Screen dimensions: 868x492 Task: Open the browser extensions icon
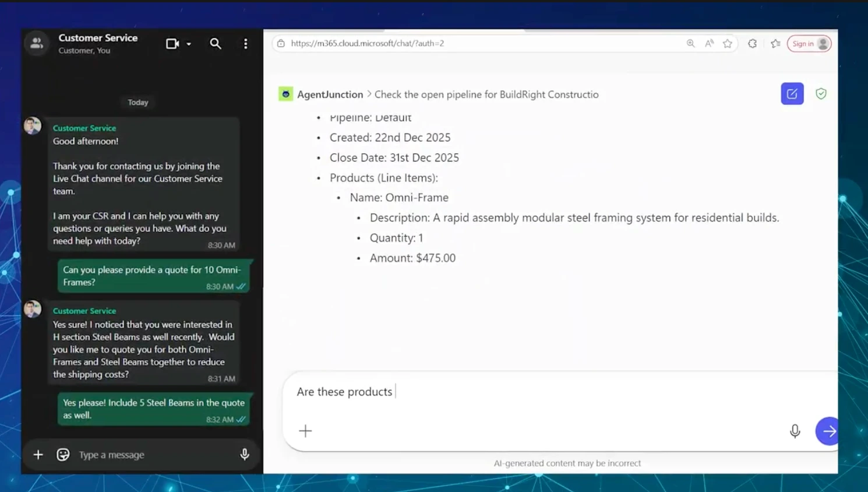pyautogui.click(x=753, y=43)
